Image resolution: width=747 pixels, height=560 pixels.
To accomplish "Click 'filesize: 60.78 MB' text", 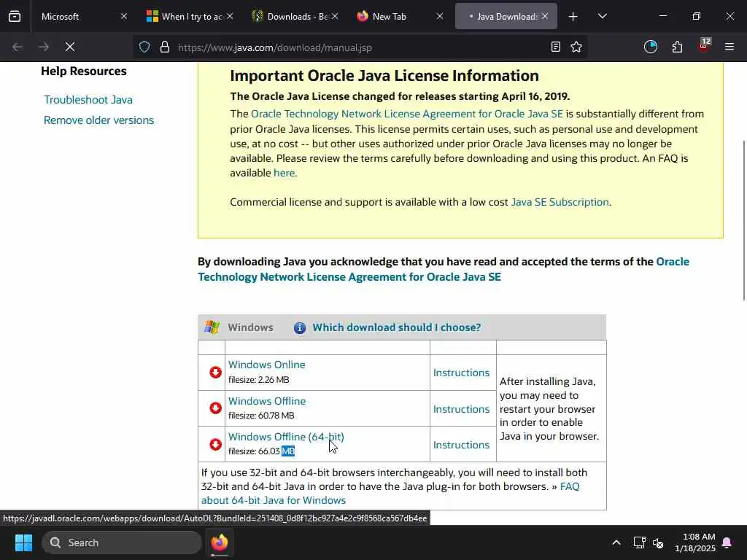I will (x=261, y=415).
